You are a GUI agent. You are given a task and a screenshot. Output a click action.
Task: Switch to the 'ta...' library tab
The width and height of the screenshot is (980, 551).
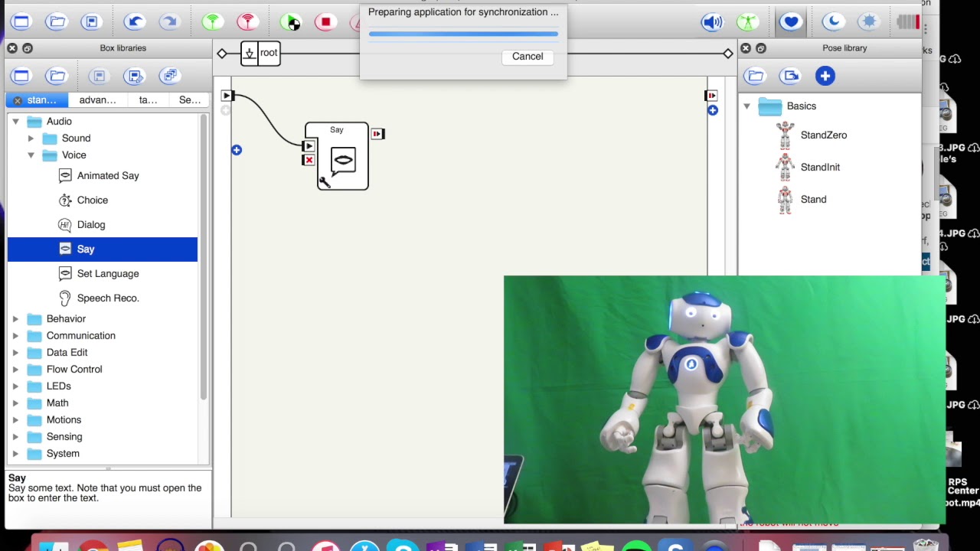148,100
